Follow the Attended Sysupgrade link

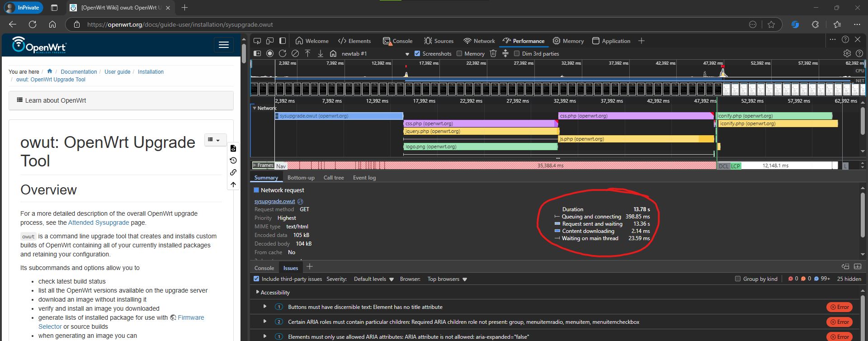tap(99, 223)
